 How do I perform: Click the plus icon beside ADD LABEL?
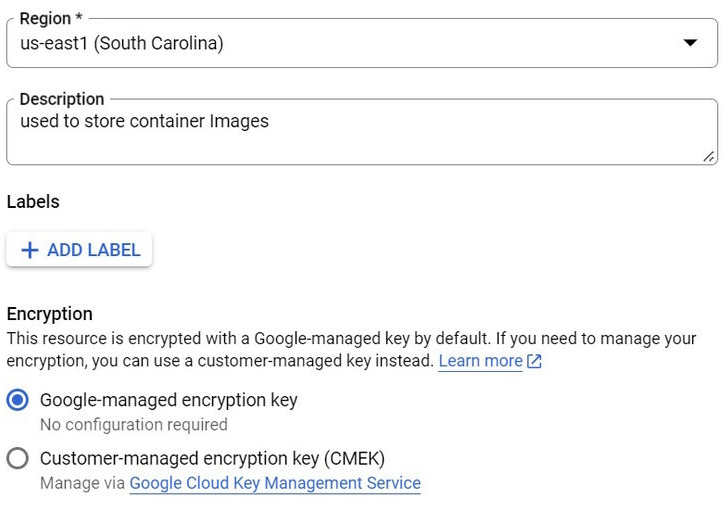tap(30, 250)
